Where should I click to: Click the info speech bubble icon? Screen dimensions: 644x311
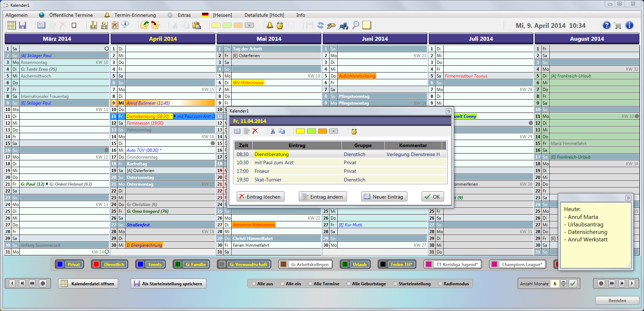[x=125, y=25]
